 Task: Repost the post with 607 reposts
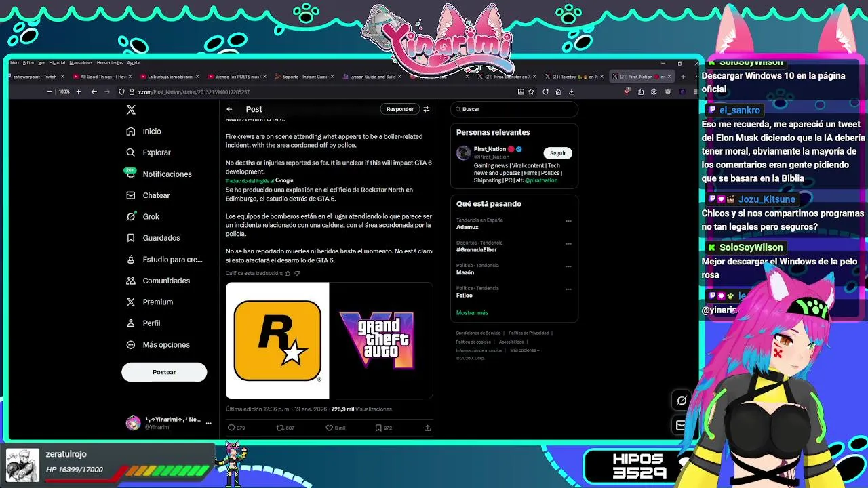point(285,428)
